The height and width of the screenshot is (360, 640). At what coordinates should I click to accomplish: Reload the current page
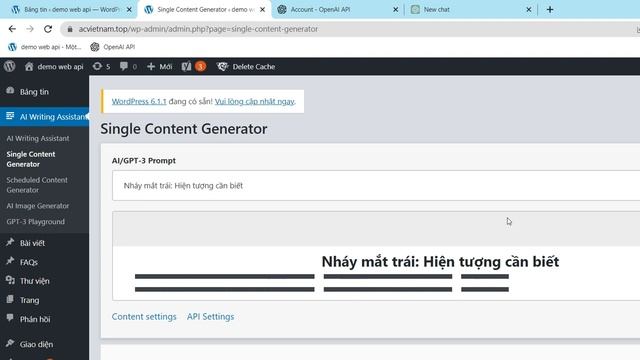click(x=48, y=29)
